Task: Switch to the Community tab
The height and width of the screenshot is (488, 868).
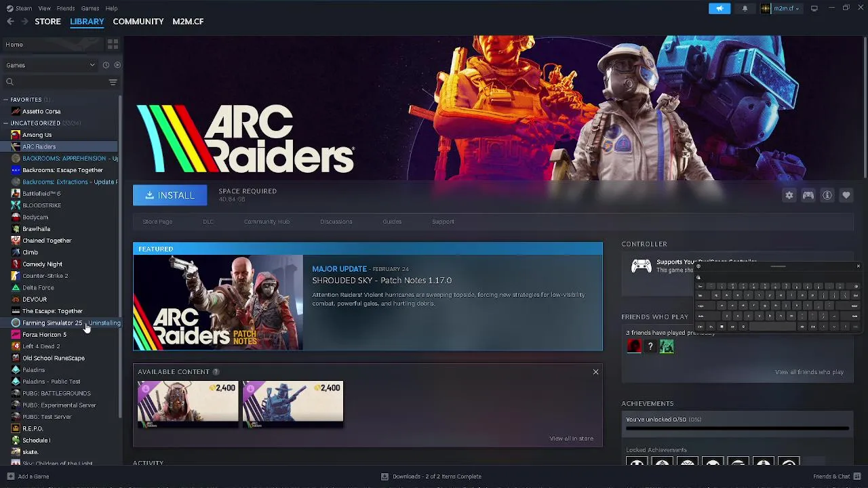Action: (138, 22)
